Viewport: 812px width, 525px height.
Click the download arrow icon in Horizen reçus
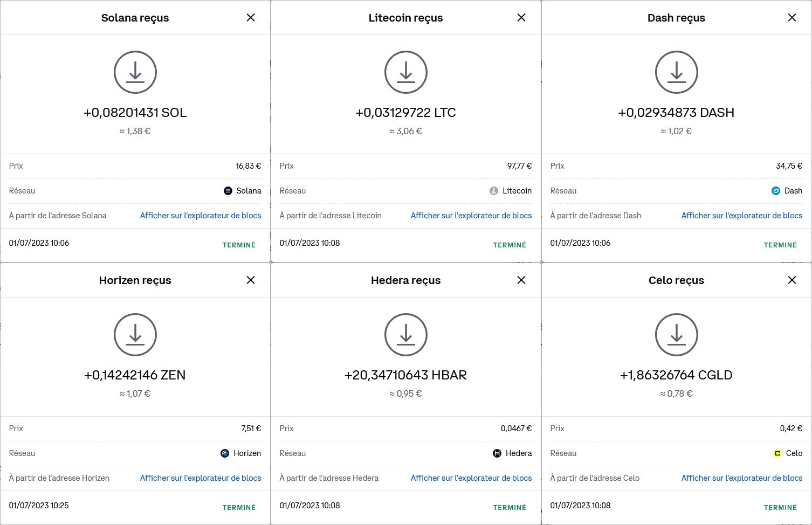tap(135, 335)
